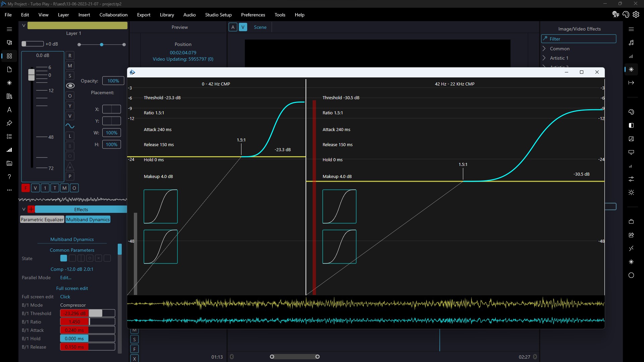644x362 pixels.
Task: Open the Audio menu in menu bar
Action: pyautogui.click(x=190, y=15)
